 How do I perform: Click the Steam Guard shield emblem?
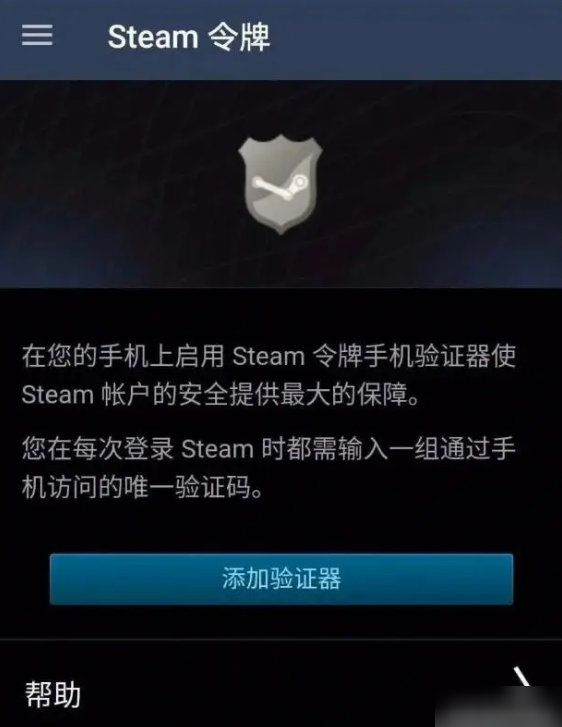[280, 185]
